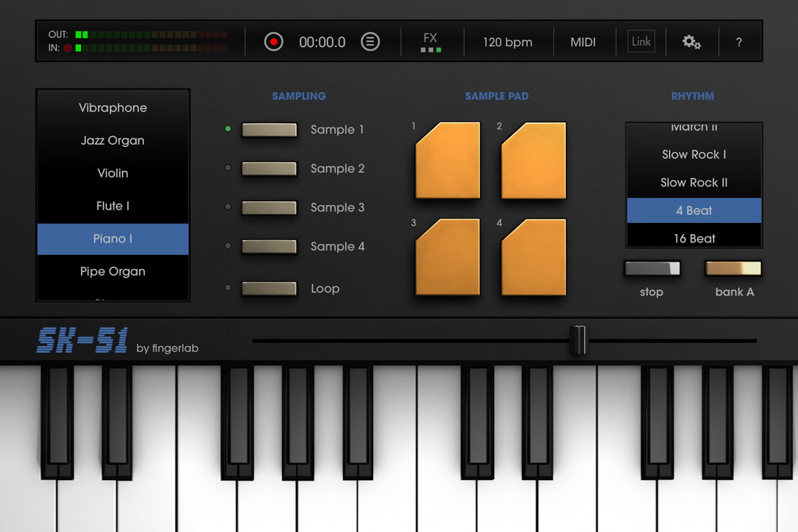Select Slow Rock I rhythm

pyautogui.click(x=694, y=154)
